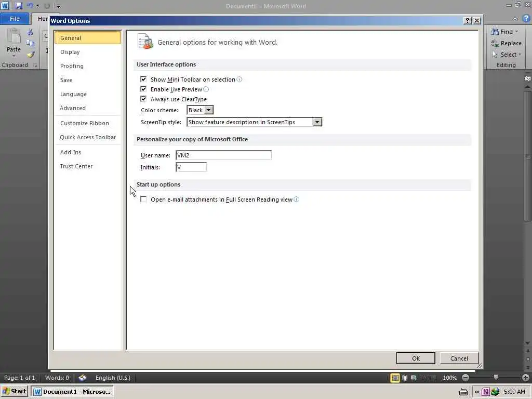Click the Save icon in Quick Access Toolbar
532x399 pixels.
click(19, 6)
